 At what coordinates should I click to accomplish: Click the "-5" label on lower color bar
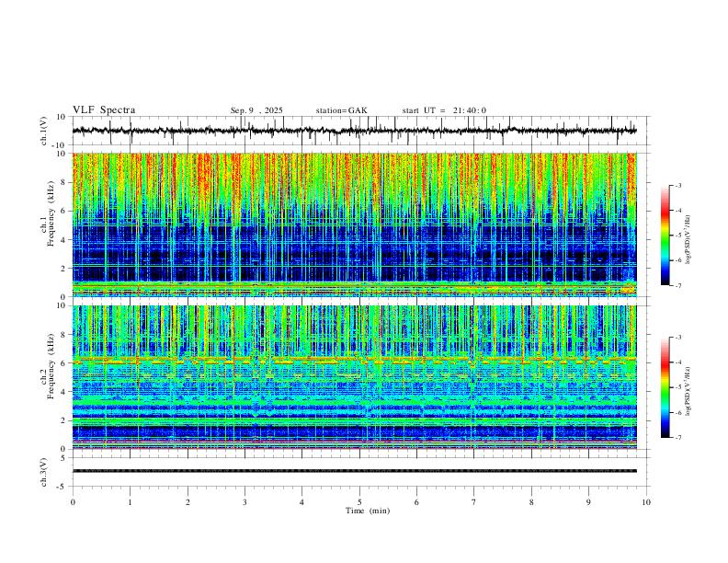678,387
